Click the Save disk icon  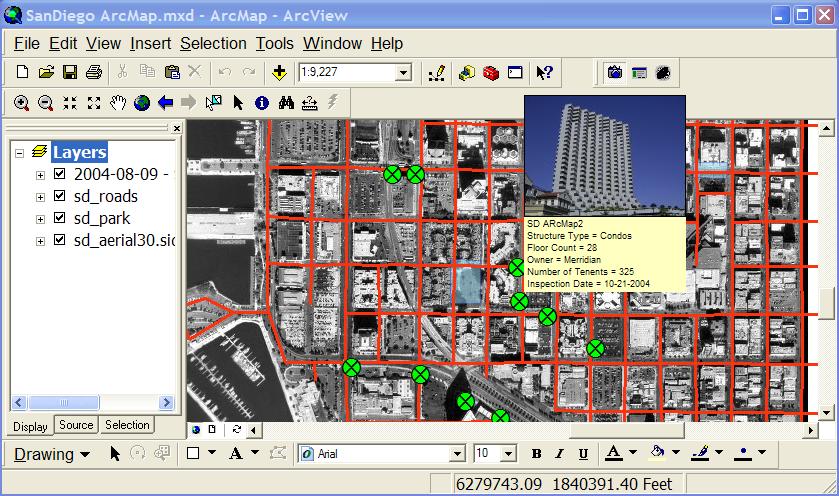coord(70,72)
